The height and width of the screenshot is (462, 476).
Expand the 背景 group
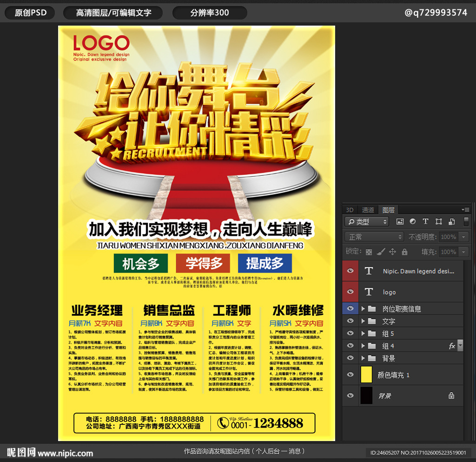click(x=363, y=358)
